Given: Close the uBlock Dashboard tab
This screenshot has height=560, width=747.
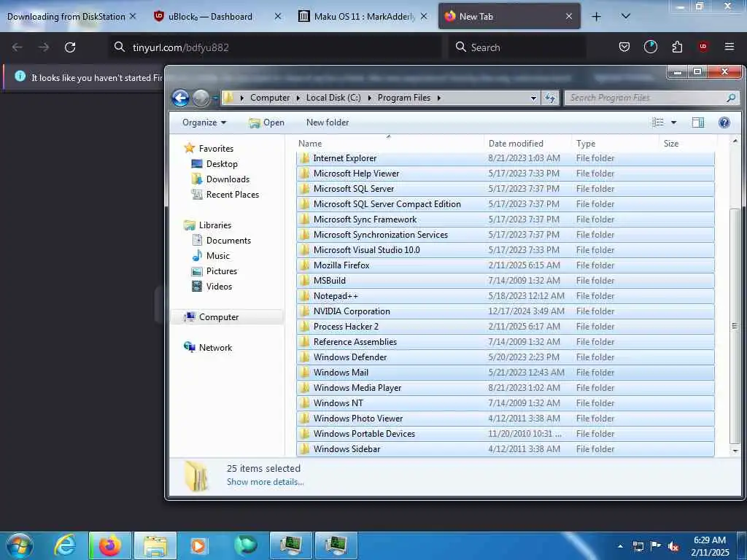Looking at the screenshot, I should (278, 17).
